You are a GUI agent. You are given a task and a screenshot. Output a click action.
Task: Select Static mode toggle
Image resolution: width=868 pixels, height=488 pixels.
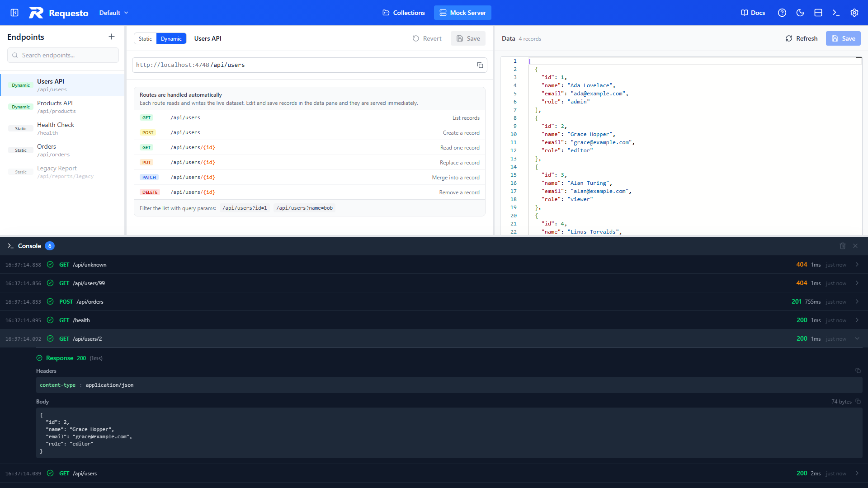pos(145,38)
